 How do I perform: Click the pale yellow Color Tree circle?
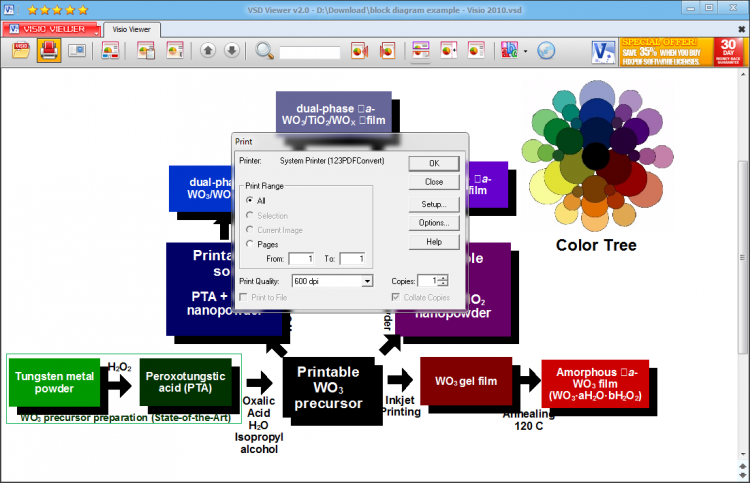pyautogui.click(x=545, y=188)
